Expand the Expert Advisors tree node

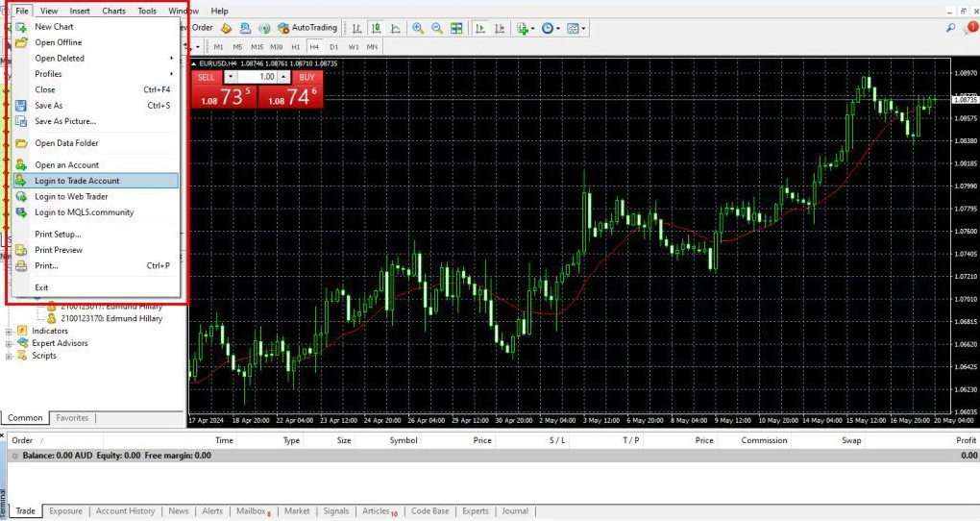point(9,344)
